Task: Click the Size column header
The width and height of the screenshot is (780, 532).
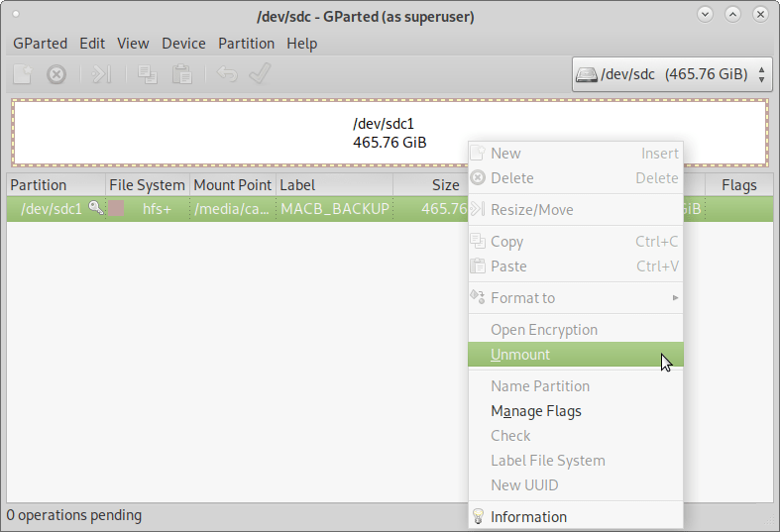Action: click(x=431, y=185)
